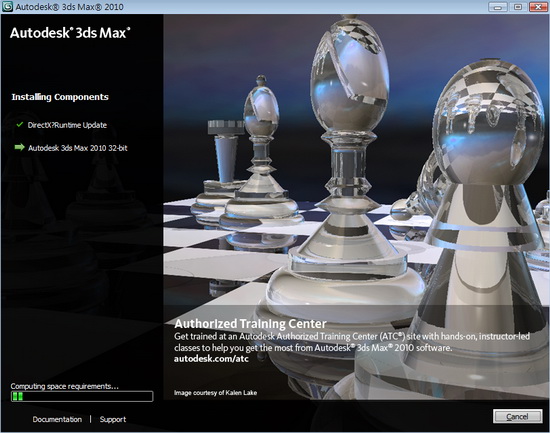The width and height of the screenshot is (550, 433).
Task: Click the green arrow beside Autodesk 3ds Max 2010
Action: tap(20, 147)
